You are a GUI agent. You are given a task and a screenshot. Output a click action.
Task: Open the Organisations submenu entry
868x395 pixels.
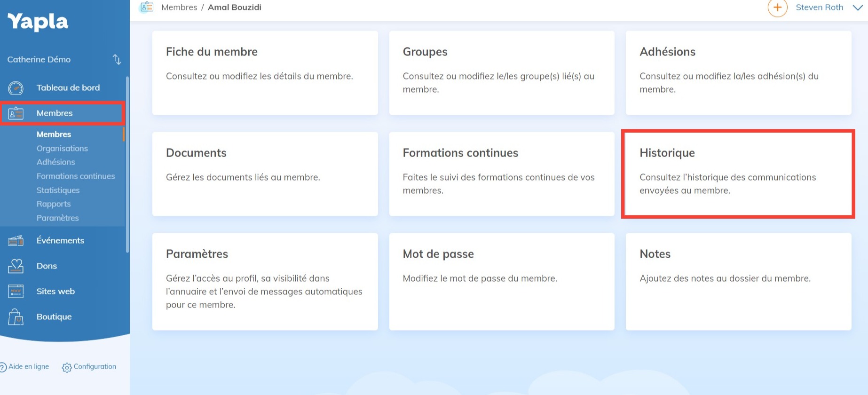(x=62, y=149)
